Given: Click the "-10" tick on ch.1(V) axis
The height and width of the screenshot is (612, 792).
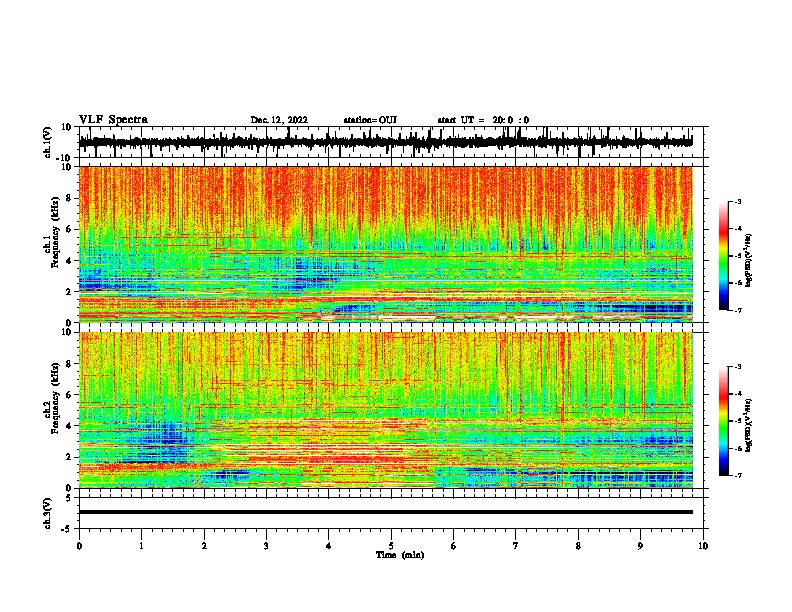Looking at the screenshot, I should point(65,158).
